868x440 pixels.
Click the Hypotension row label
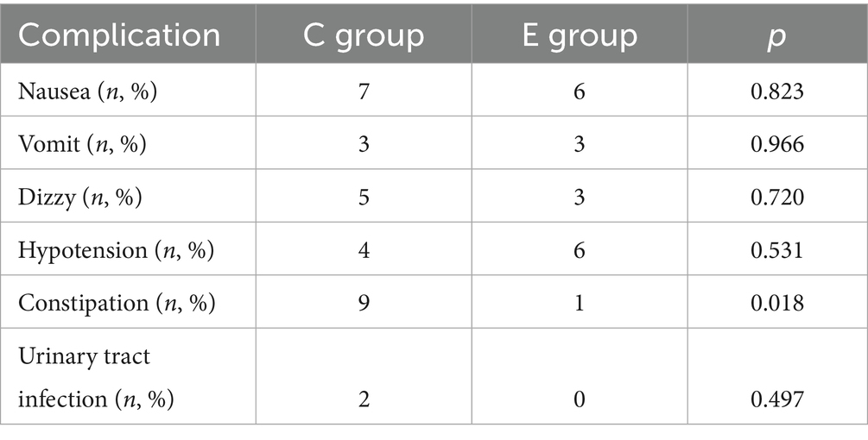pos(116,250)
